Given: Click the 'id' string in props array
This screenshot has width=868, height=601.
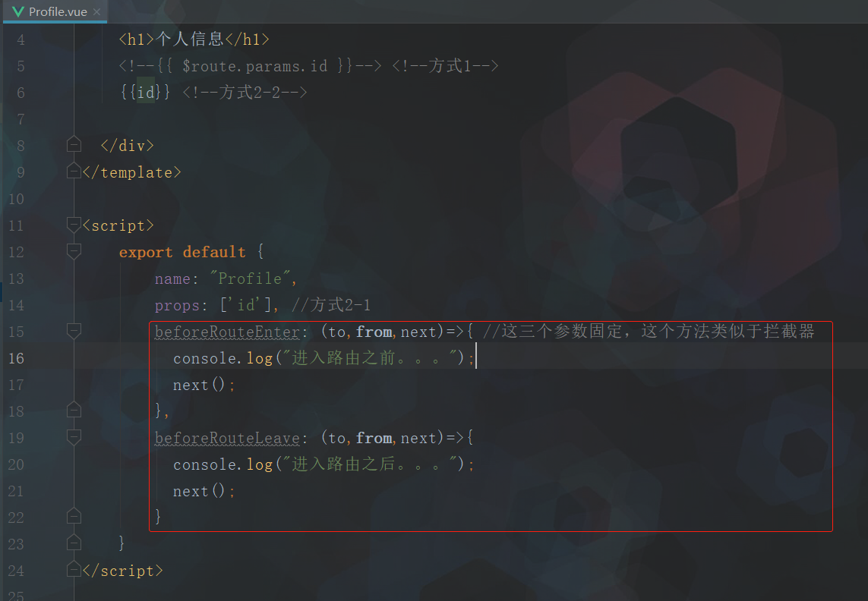Looking at the screenshot, I should pos(245,304).
